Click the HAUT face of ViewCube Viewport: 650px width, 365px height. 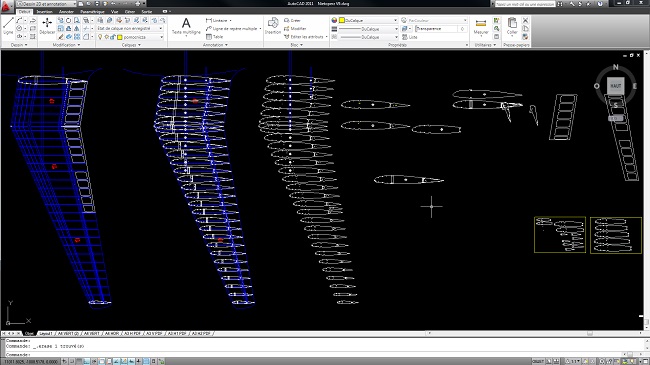(x=616, y=86)
